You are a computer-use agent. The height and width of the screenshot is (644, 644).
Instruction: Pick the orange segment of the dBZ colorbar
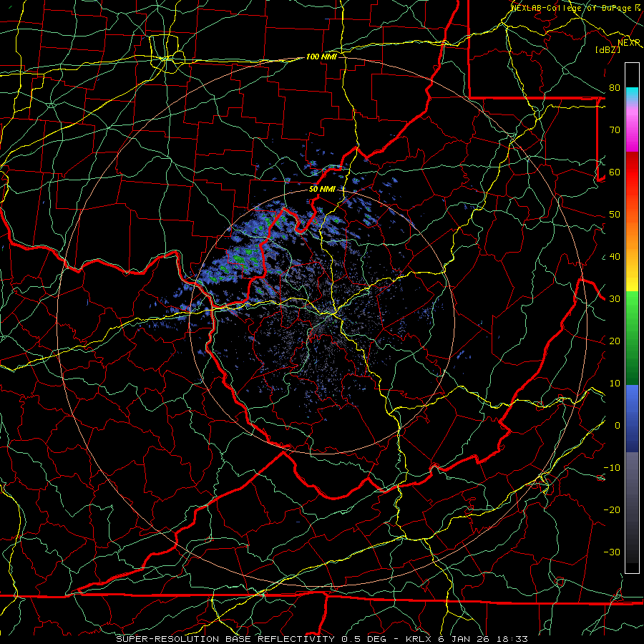[x=632, y=236]
